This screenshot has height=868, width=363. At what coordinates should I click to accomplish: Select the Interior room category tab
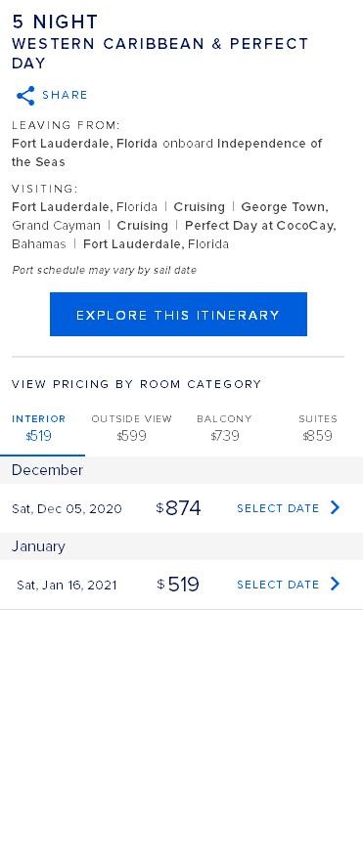point(39,428)
